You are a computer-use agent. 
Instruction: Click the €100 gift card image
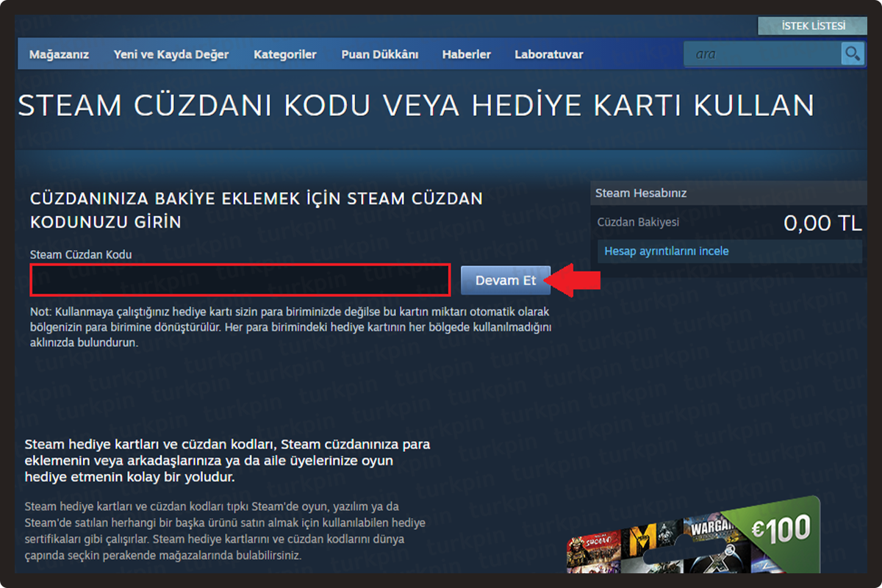point(693,535)
